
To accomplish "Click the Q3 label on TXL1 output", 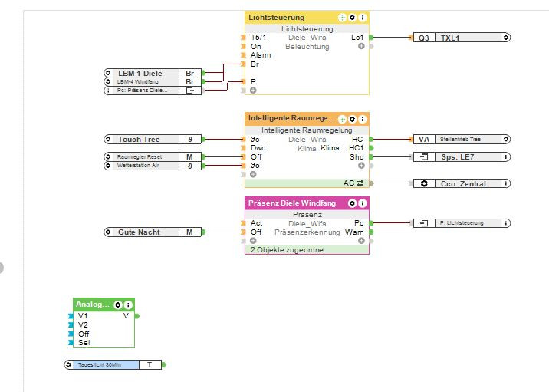I will pyautogui.click(x=424, y=38).
